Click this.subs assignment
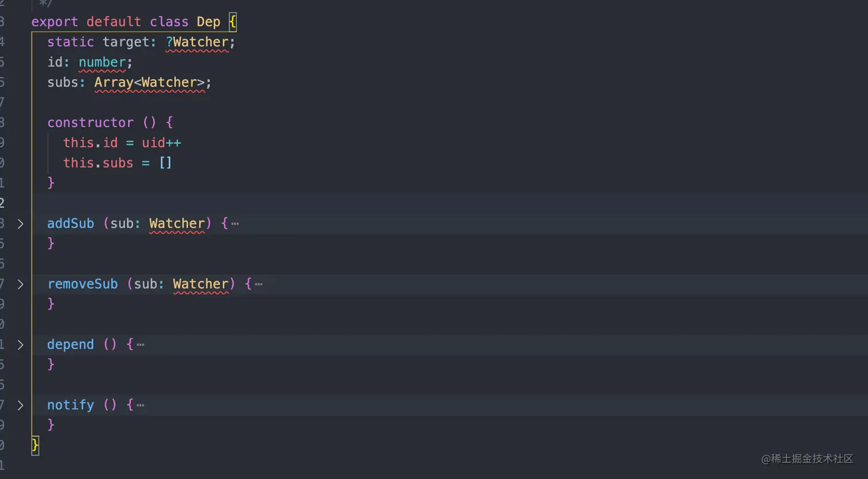The image size is (868, 479). click(98, 163)
